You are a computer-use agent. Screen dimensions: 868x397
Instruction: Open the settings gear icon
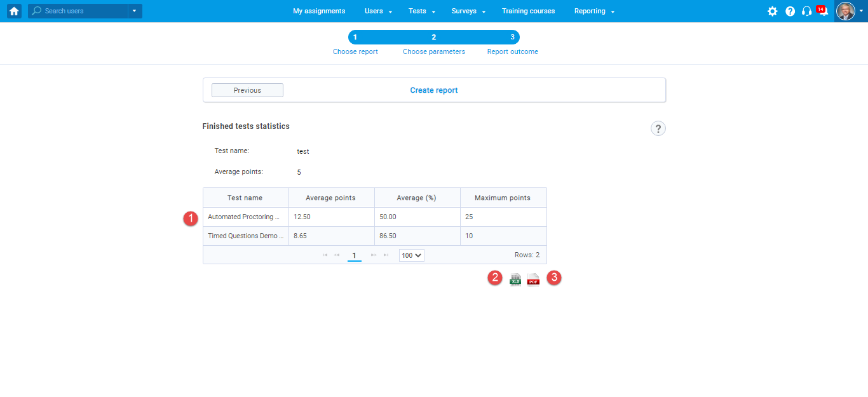point(772,11)
